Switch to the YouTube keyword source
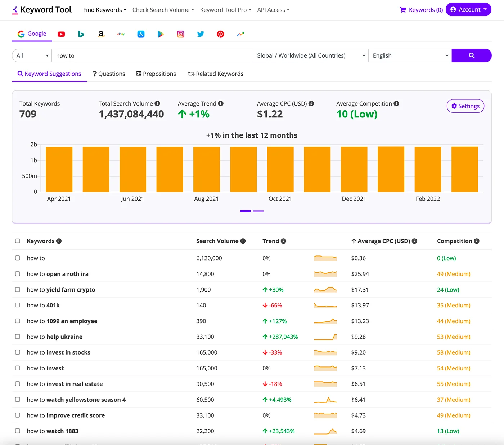The image size is (504, 445). (61, 34)
